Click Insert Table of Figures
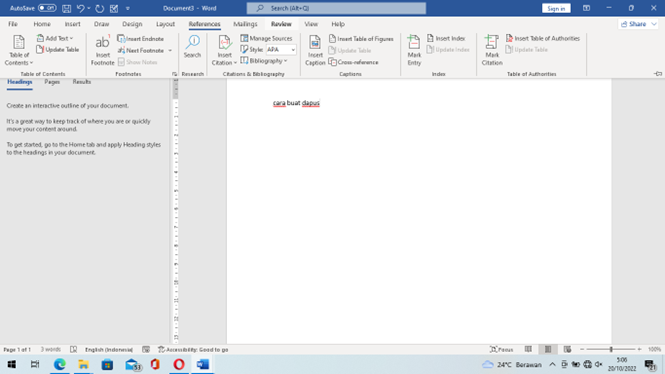The height and width of the screenshot is (374, 665). [x=361, y=39]
